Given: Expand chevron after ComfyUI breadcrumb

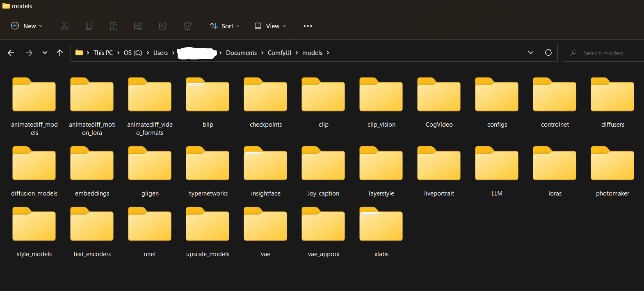Looking at the screenshot, I should click(297, 53).
